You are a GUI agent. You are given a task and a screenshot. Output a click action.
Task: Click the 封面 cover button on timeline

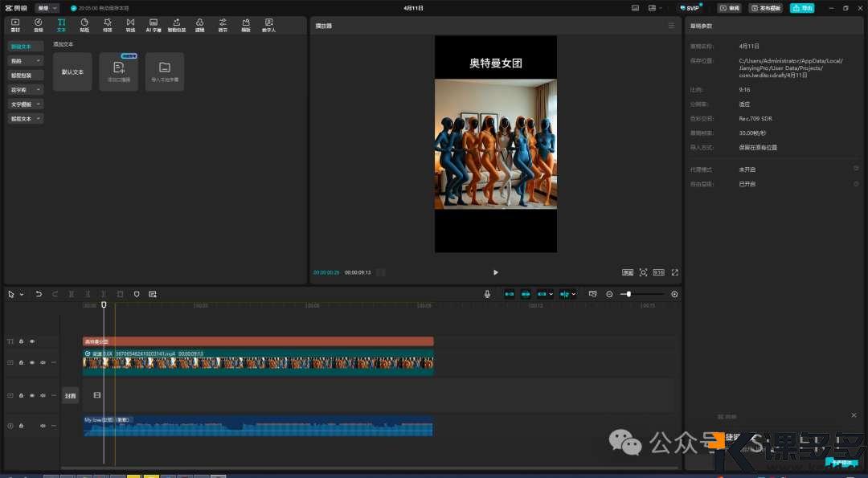point(71,395)
